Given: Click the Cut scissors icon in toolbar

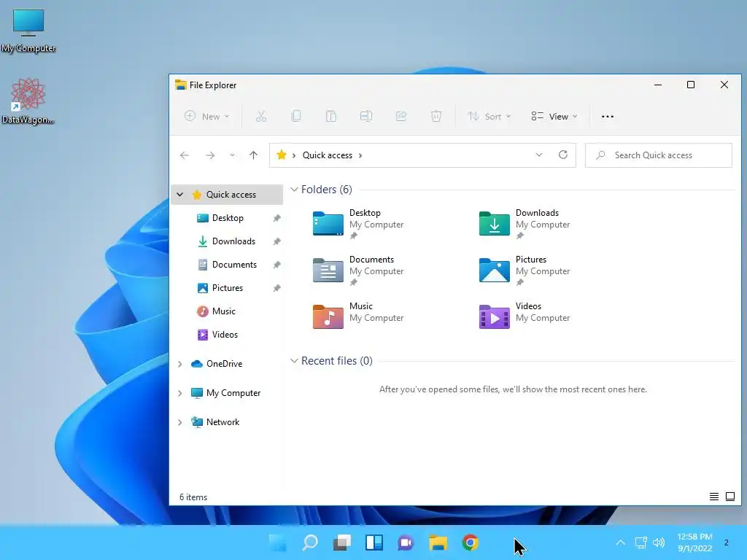Looking at the screenshot, I should [x=261, y=116].
